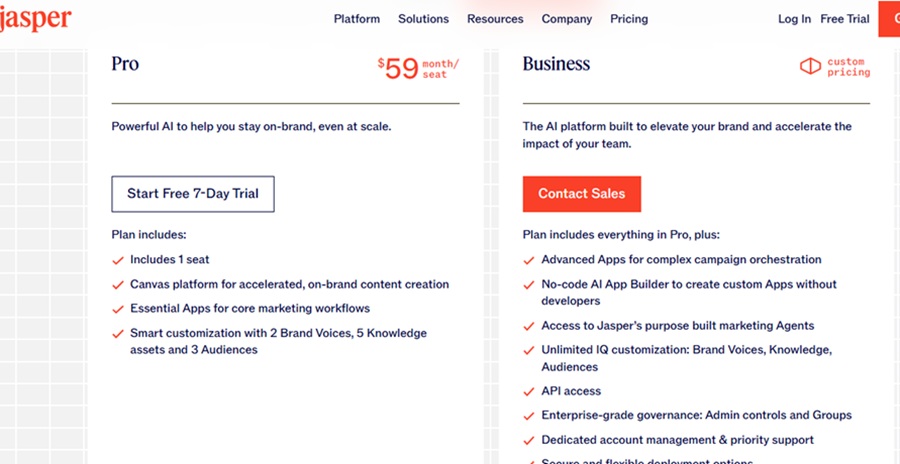Click the orange button at the header's right edge
The width and height of the screenshot is (900, 464).
[889, 19]
